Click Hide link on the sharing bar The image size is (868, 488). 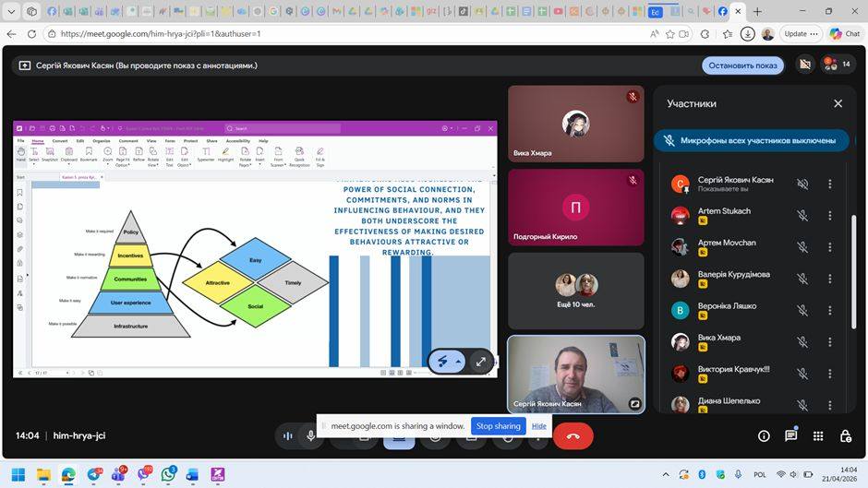pos(539,426)
